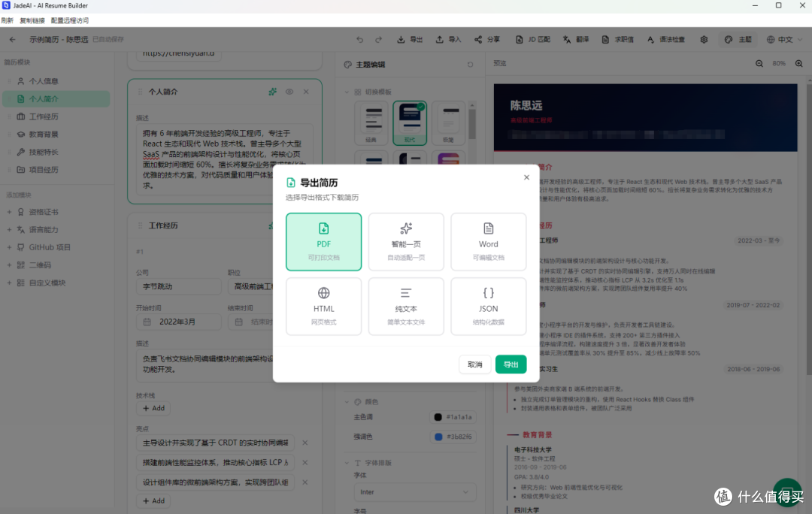Cancel the export dialog with 取消
This screenshot has width=812, height=514.
click(475, 364)
